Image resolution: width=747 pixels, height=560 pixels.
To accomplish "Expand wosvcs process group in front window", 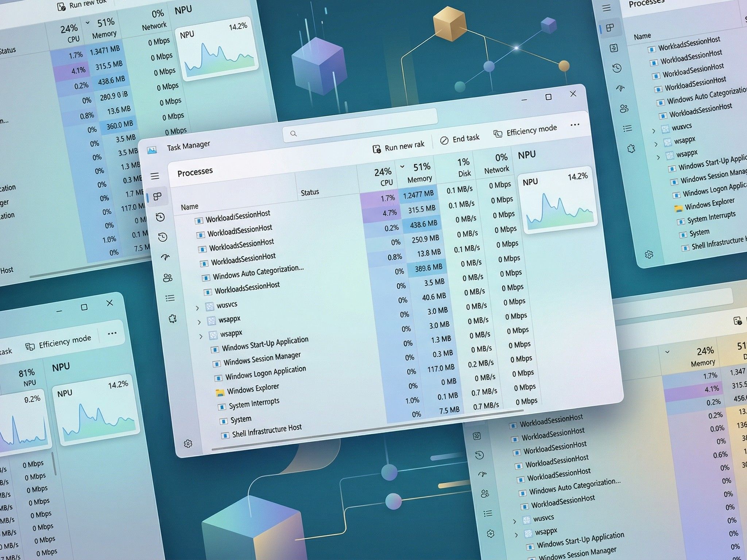I will point(197,308).
